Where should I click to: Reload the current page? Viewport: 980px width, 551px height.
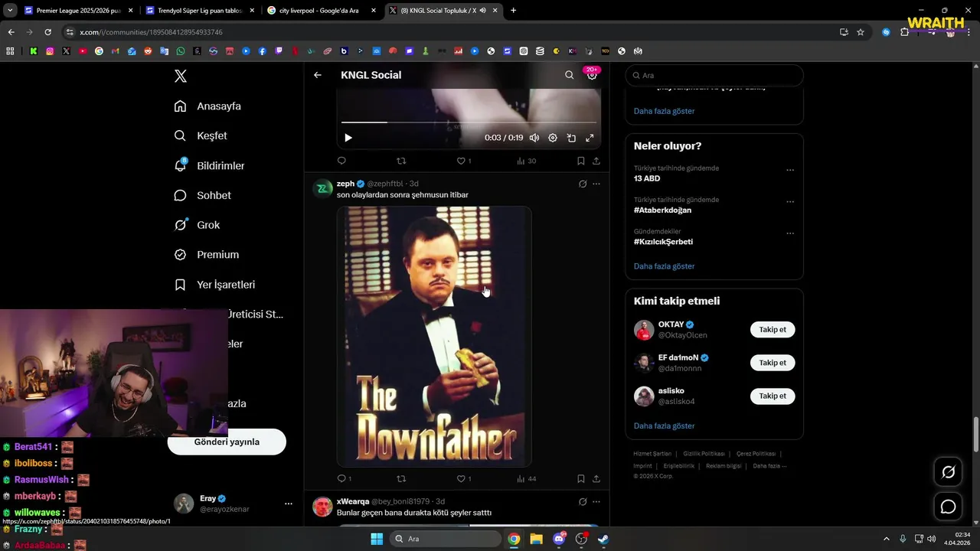pos(47,32)
